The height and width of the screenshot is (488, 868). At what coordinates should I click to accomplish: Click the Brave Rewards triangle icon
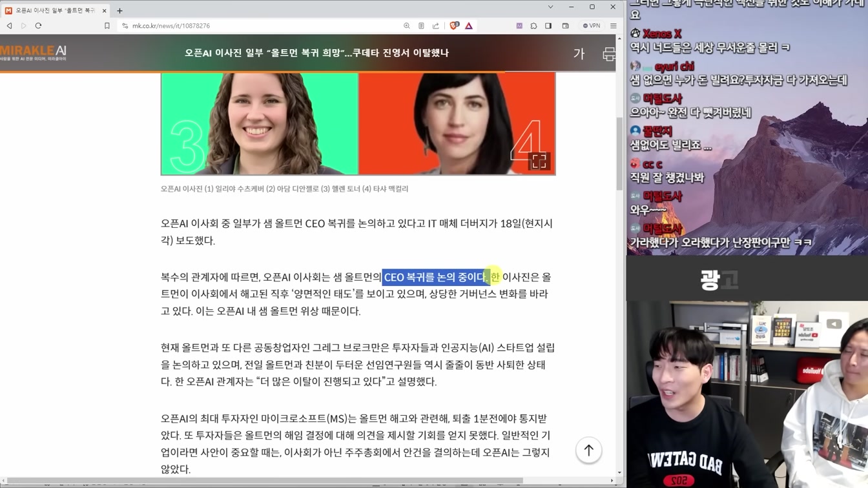(469, 26)
